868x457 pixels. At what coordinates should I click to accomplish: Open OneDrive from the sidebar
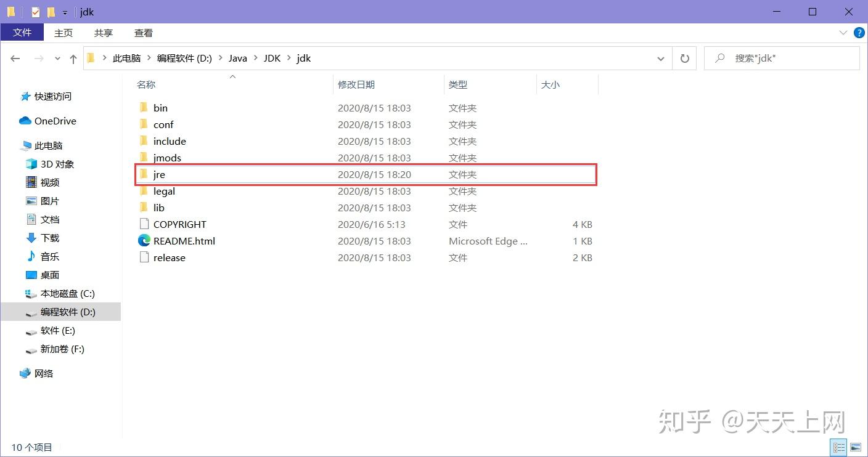(x=54, y=121)
